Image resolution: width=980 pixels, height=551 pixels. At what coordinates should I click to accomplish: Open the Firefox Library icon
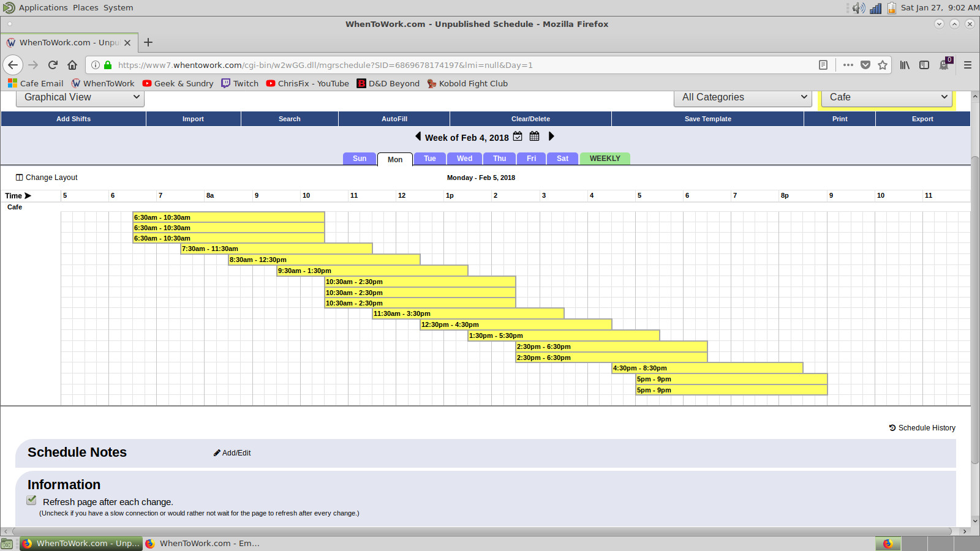coord(905,65)
